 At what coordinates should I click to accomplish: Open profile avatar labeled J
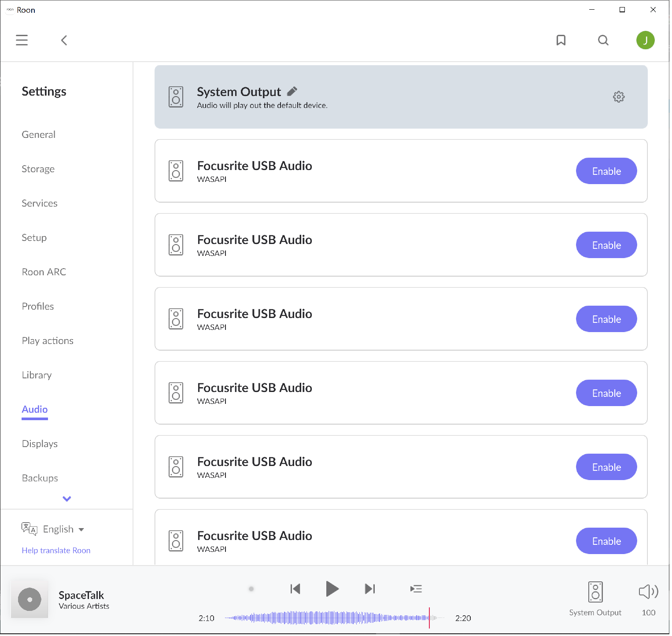click(645, 41)
